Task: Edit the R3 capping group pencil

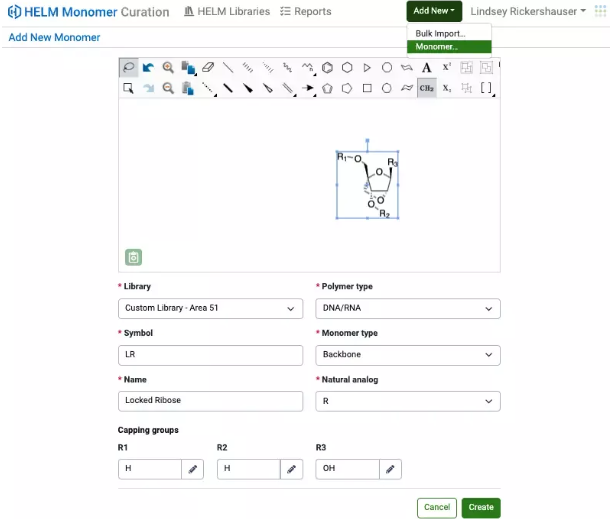Action: (x=391, y=468)
